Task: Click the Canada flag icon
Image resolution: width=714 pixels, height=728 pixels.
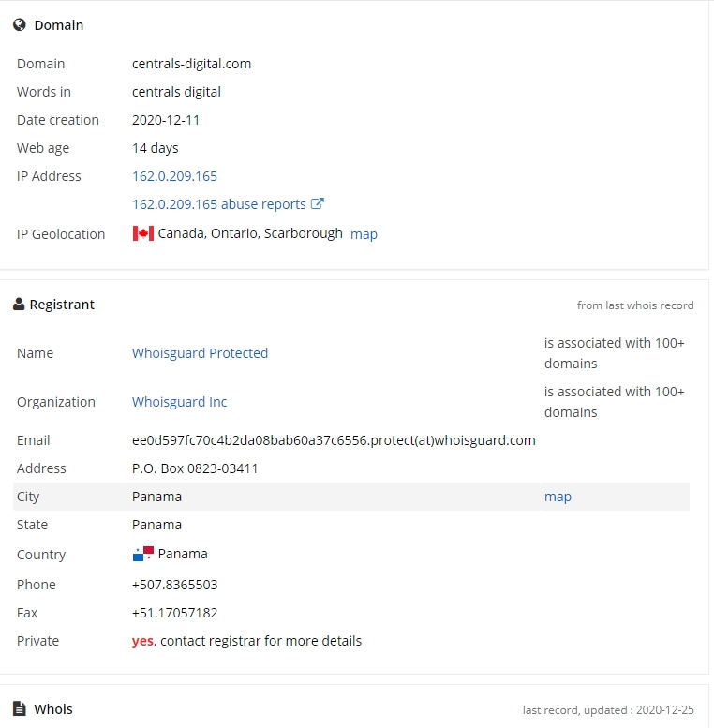Action: (143, 233)
